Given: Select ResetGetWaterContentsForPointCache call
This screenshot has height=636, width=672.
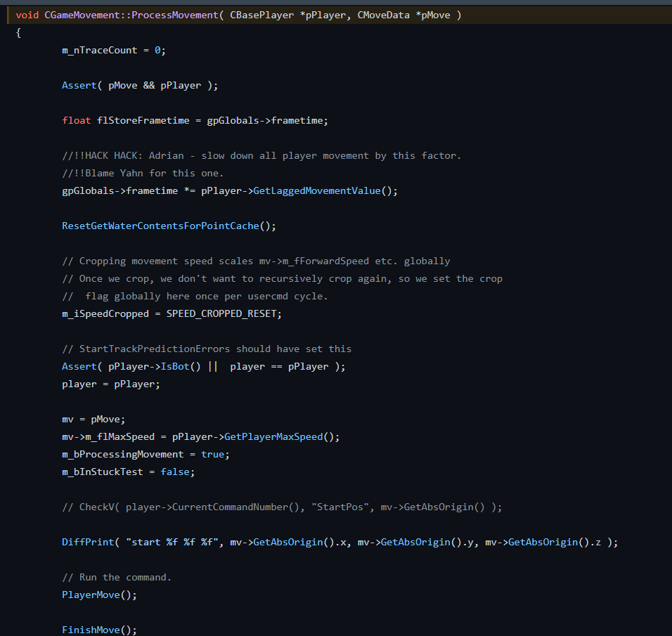Looking at the screenshot, I should (169, 226).
